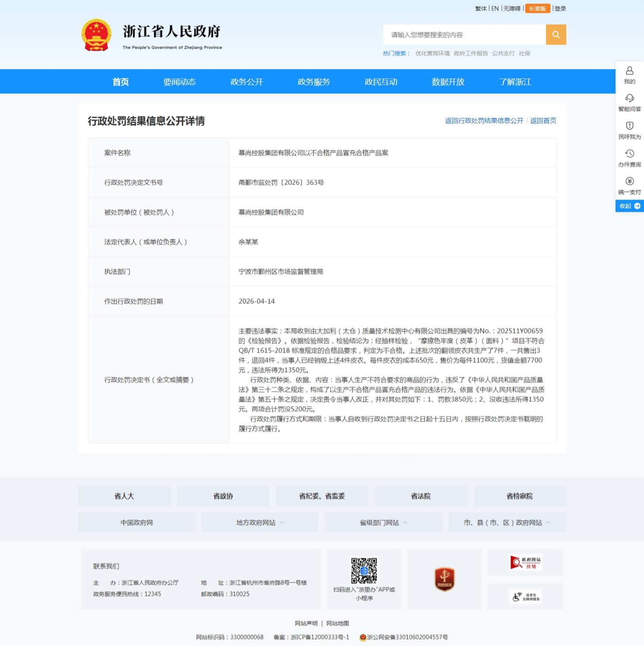Expand the 省级部门网站 dropdown

click(384, 523)
